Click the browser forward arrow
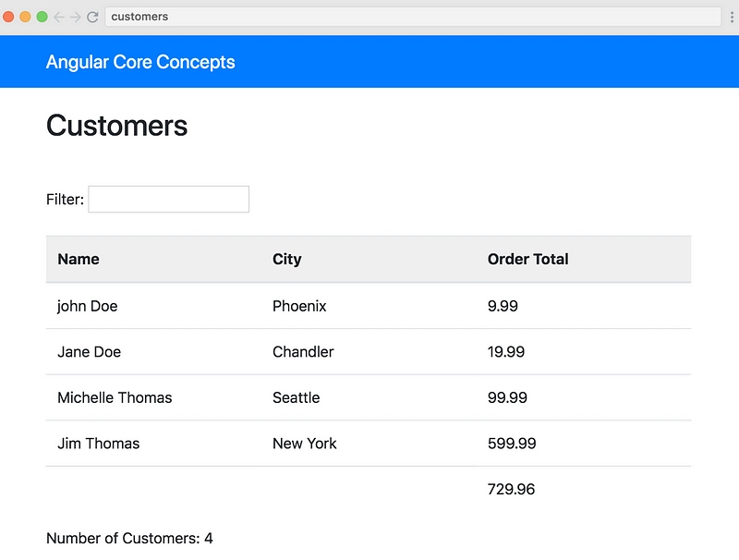Screen dimensions: 739x560 [x=76, y=17]
